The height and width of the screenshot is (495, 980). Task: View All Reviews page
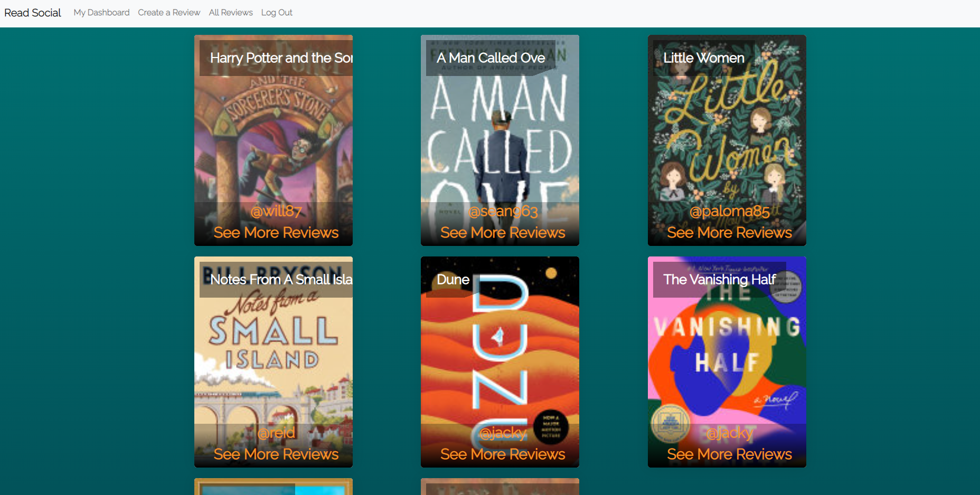[x=231, y=13]
